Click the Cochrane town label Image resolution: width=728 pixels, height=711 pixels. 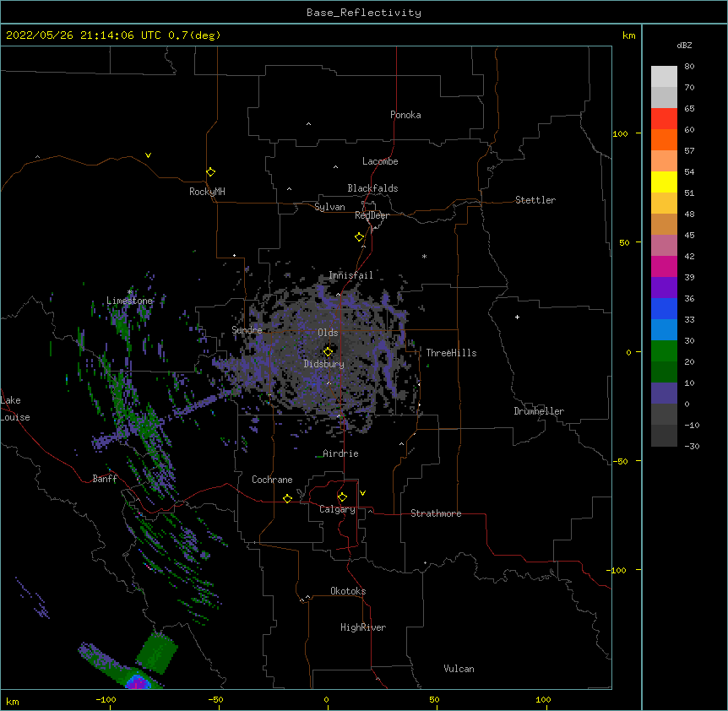(x=272, y=480)
